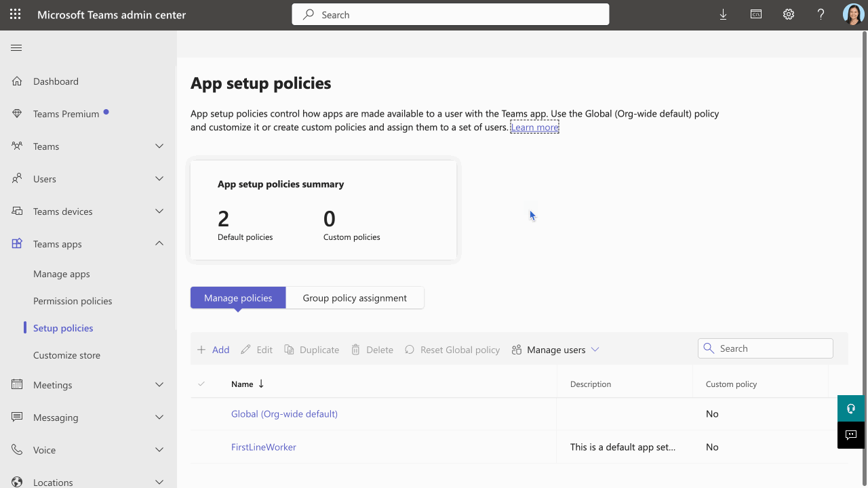Collapse navigation with hamburger icon

coord(16,47)
